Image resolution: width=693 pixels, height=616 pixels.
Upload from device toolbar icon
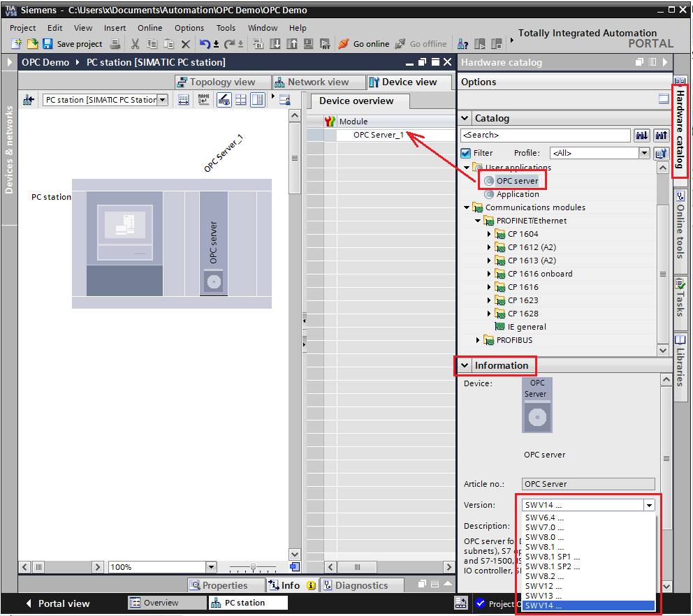pyautogui.click(x=292, y=44)
